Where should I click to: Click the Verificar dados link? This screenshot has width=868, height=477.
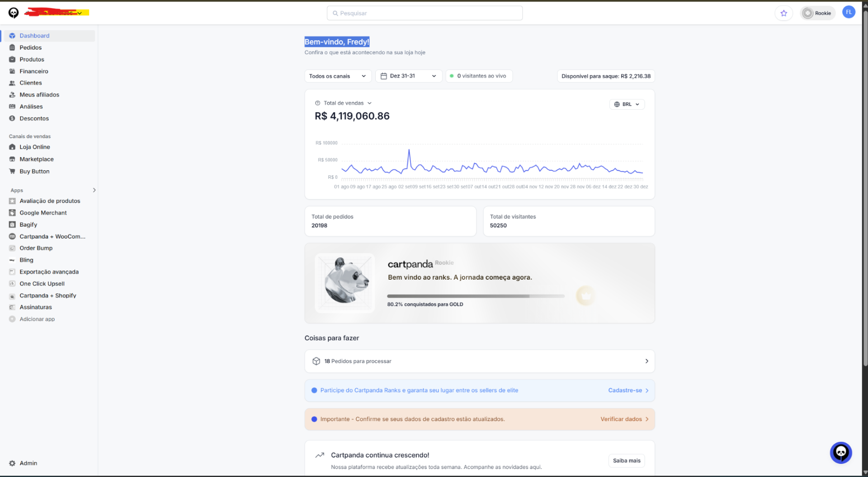pyautogui.click(x=624, y=419)
